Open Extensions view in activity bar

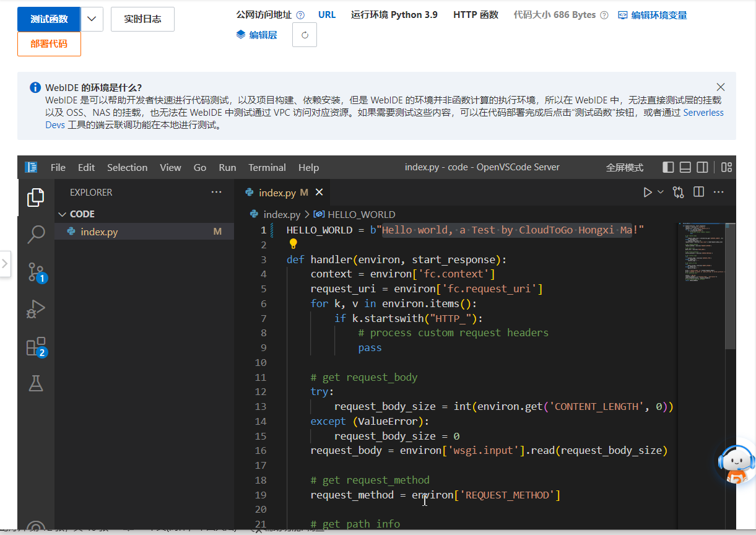(36, 347)
